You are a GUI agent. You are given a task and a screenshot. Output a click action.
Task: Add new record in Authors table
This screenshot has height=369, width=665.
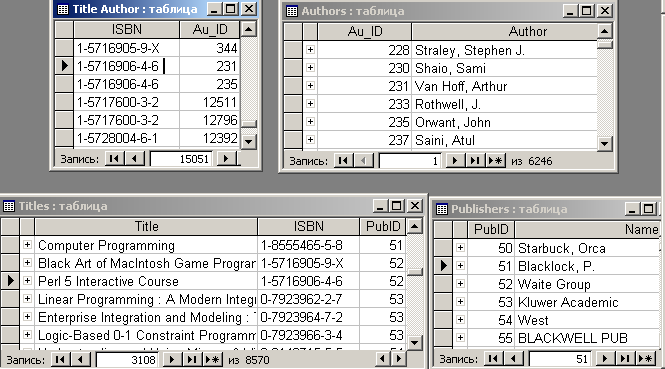[495, 161]
